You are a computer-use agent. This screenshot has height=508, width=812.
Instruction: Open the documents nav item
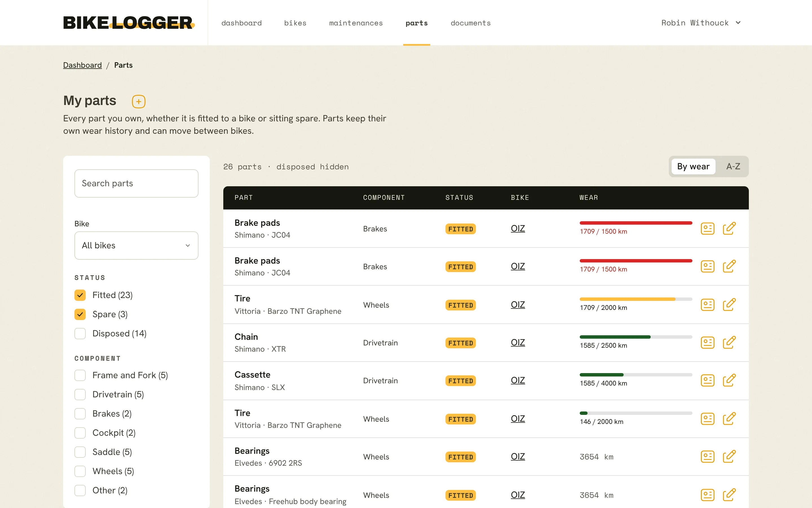[470, 23]
